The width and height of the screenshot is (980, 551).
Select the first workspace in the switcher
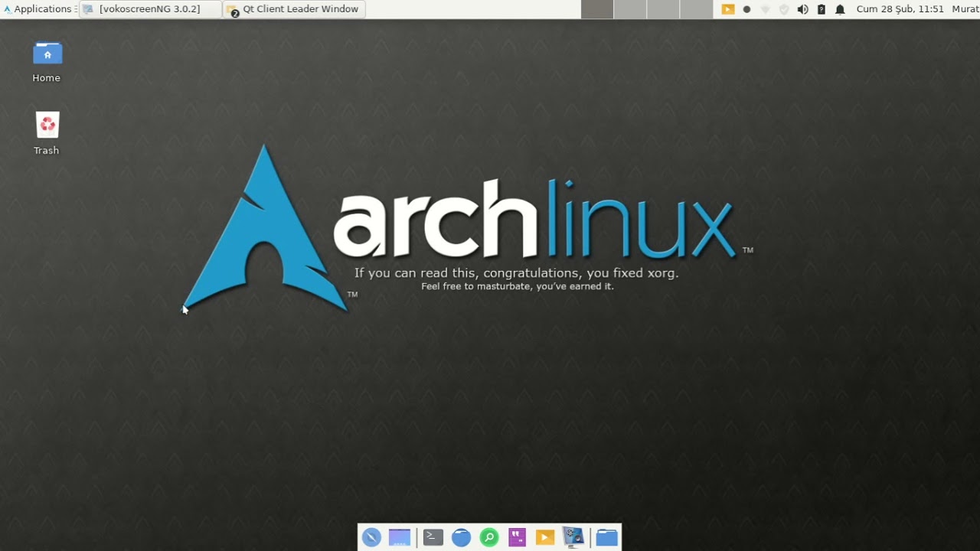[597, 9]
